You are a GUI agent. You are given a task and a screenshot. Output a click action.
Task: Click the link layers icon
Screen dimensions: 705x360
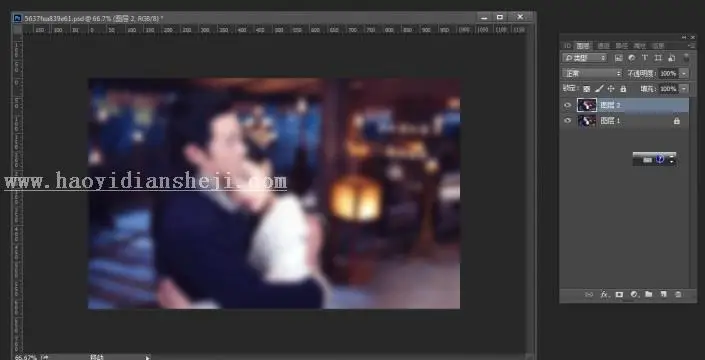pyautogui.click(x=589, y=294)
